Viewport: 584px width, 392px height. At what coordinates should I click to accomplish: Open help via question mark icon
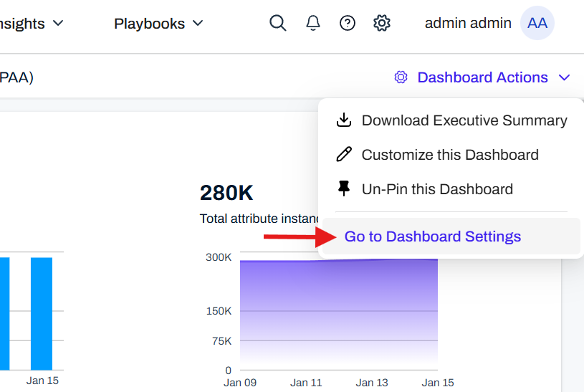click(x=348, y=23)
